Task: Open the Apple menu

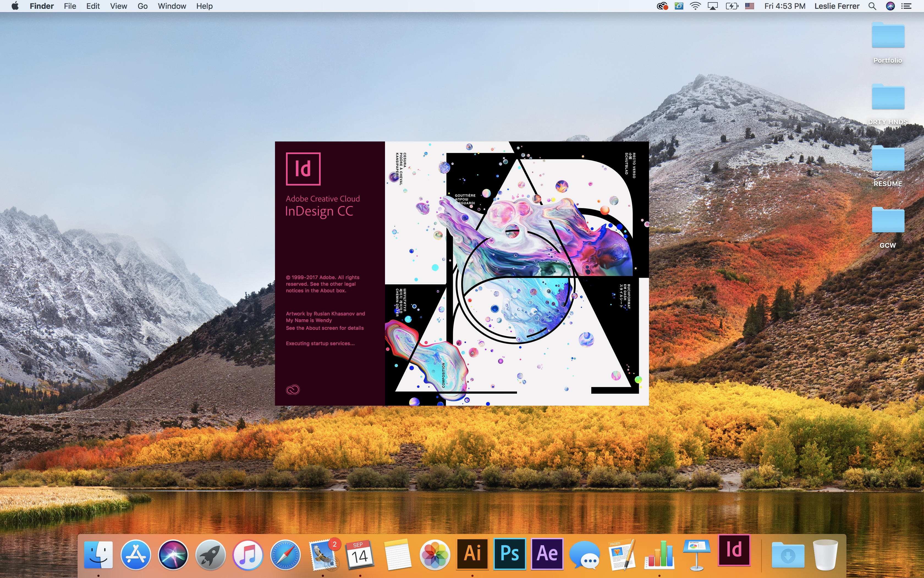Action: (15, 6)
